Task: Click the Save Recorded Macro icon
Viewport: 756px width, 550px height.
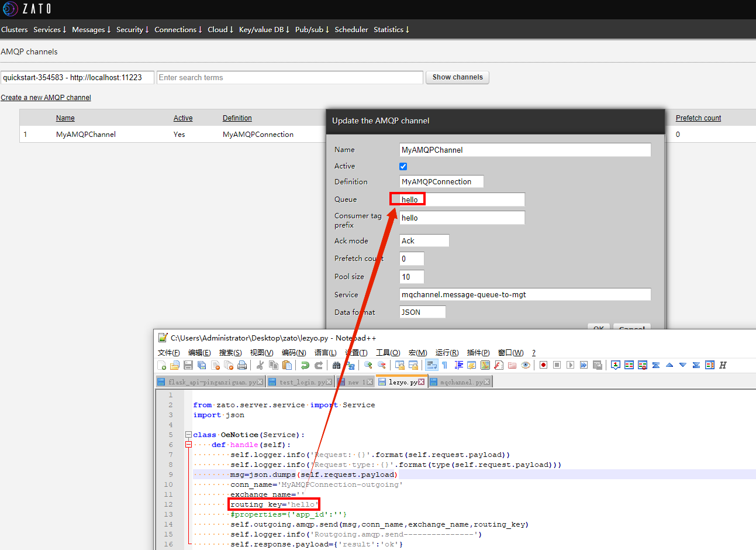Action: 597,365
